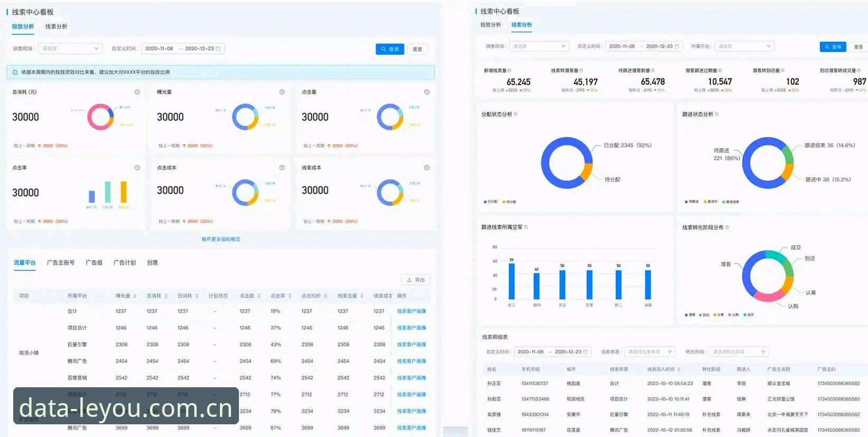Viewport: 868px width, 437px height.
Task: Click 已分配 blue legend swatch
Action: [x=485, y=202]
